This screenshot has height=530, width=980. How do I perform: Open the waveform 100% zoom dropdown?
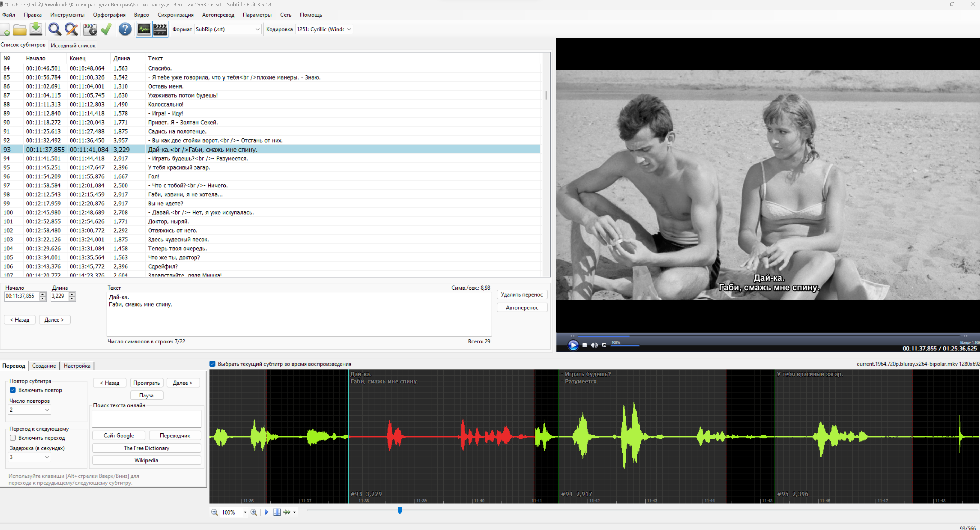pyautogui.click(x=245, y=512)
